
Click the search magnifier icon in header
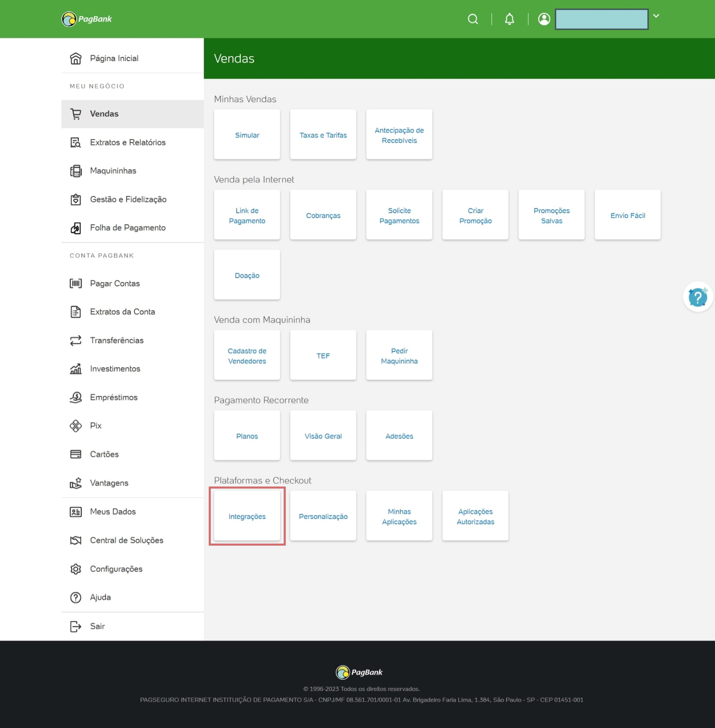click(473, 19)
